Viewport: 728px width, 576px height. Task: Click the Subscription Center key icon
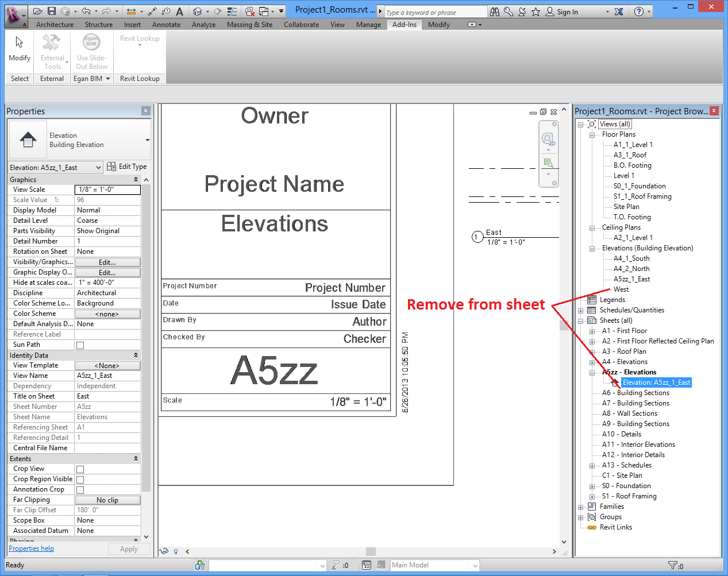(x=509, y=11)
